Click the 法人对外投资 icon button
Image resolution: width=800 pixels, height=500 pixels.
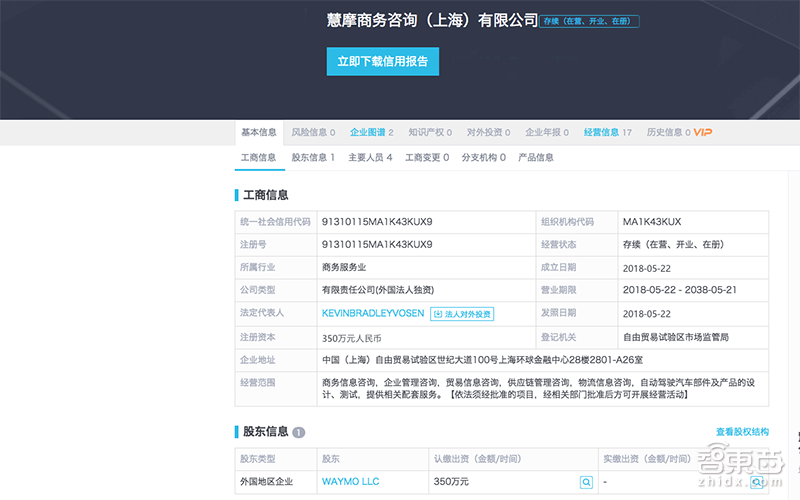(462, 314)
